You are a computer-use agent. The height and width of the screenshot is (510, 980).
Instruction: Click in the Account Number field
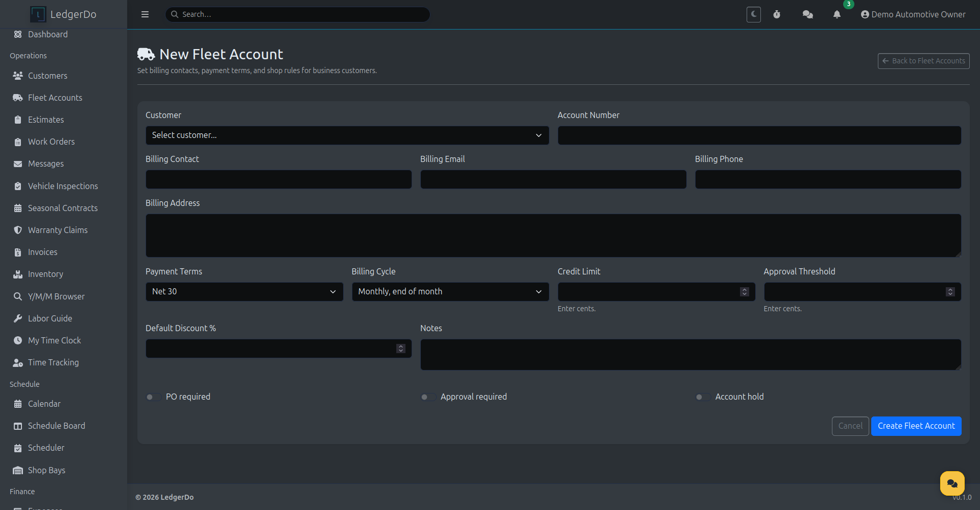click(x=759, y=135)
